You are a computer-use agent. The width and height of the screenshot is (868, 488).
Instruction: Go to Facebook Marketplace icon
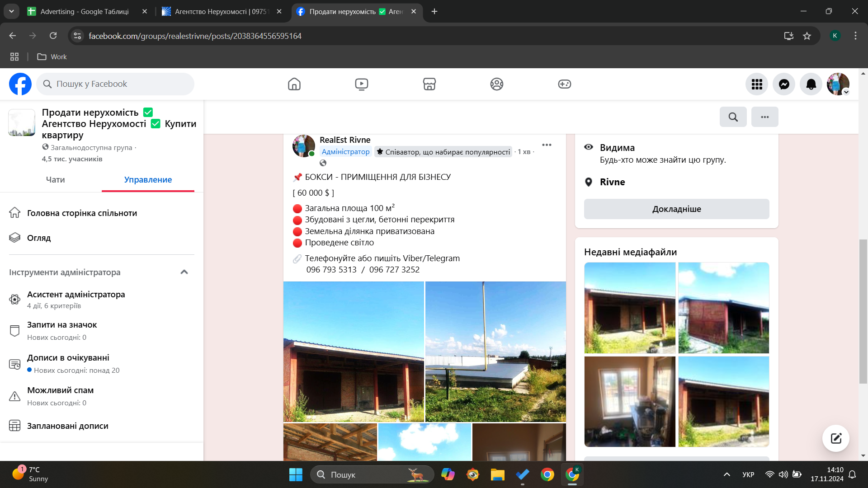[429, 84]
